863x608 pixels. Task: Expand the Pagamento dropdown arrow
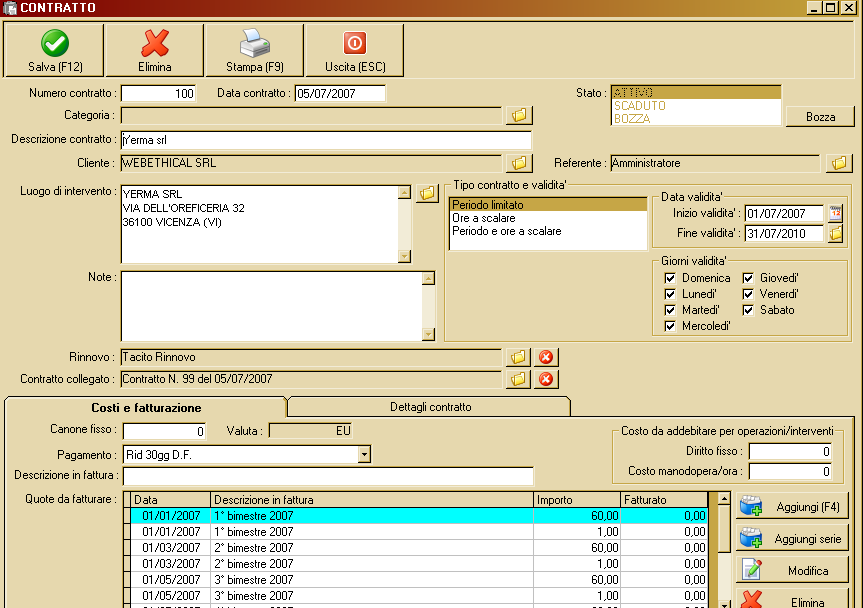pos(364,454)
